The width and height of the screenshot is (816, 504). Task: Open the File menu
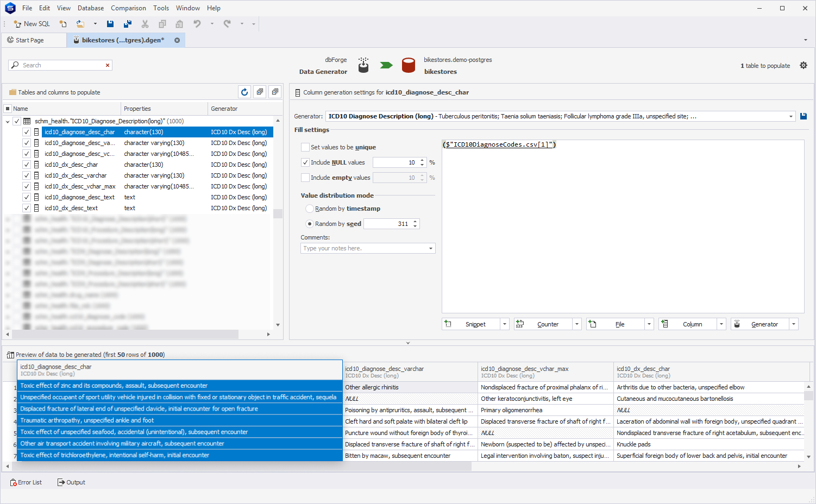[27, 8]
